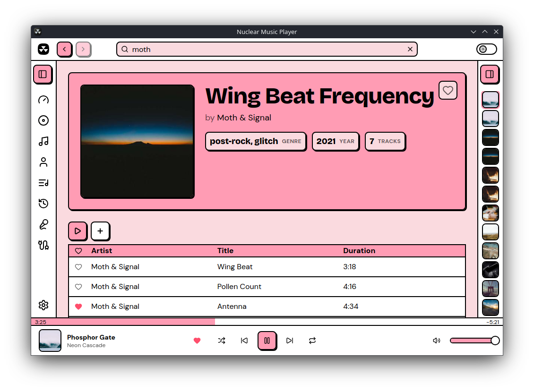
Task: Open the Moth & Signal artist link
Action: coord(244,118)
